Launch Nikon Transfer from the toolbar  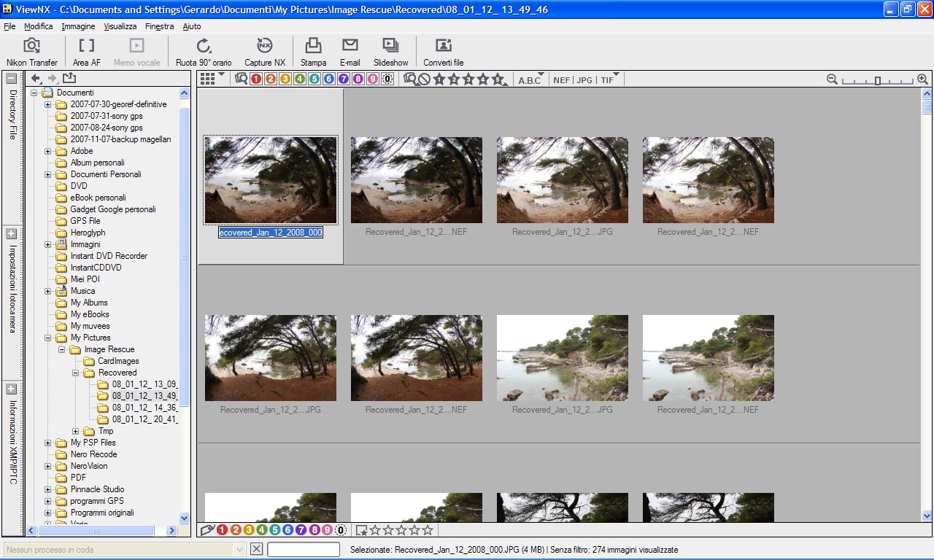click(32, 52)
